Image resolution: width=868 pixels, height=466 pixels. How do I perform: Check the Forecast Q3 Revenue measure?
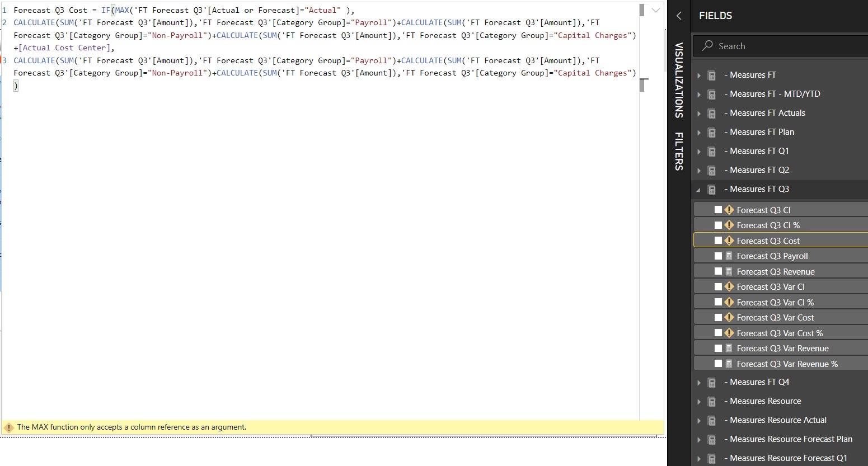pyautogui.click(x=718, y=271)
